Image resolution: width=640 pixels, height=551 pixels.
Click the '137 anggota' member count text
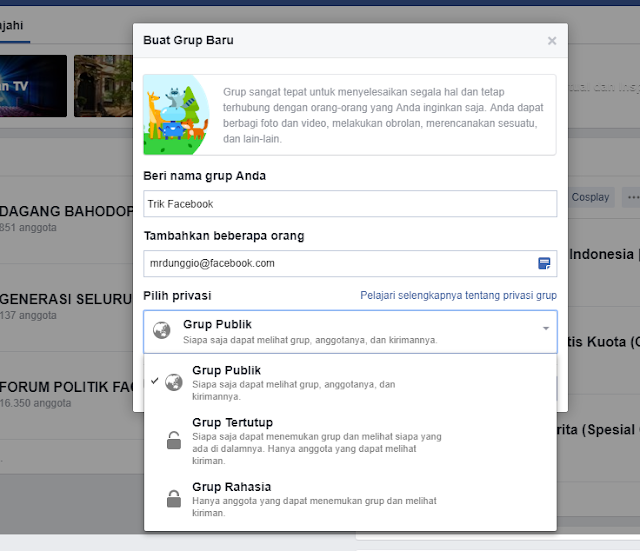point(28,315)
